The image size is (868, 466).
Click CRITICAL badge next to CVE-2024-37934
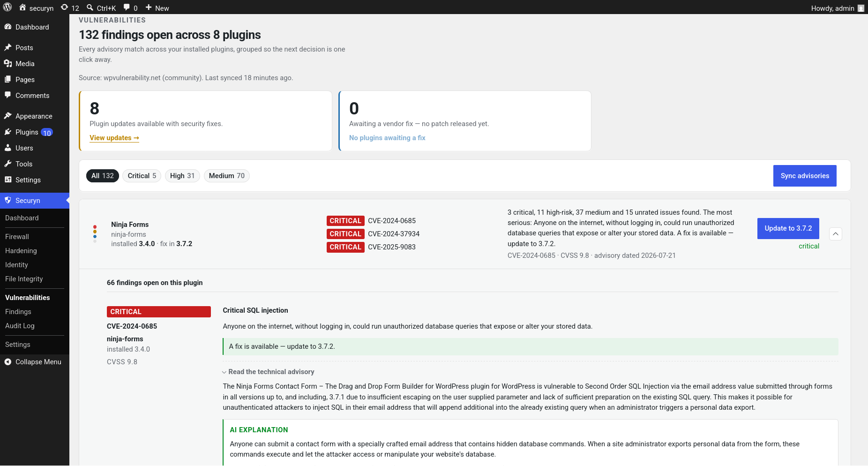[x=345, y=234]
